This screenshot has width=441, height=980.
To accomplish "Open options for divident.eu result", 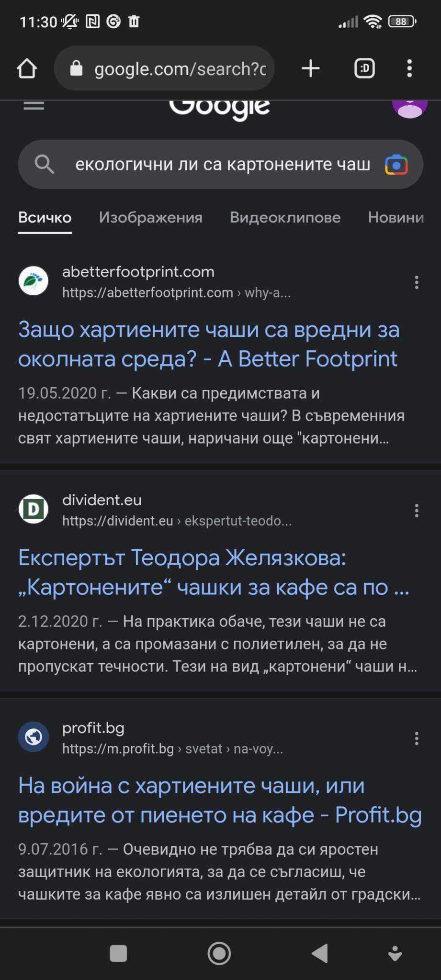I will tap(417, 511).
